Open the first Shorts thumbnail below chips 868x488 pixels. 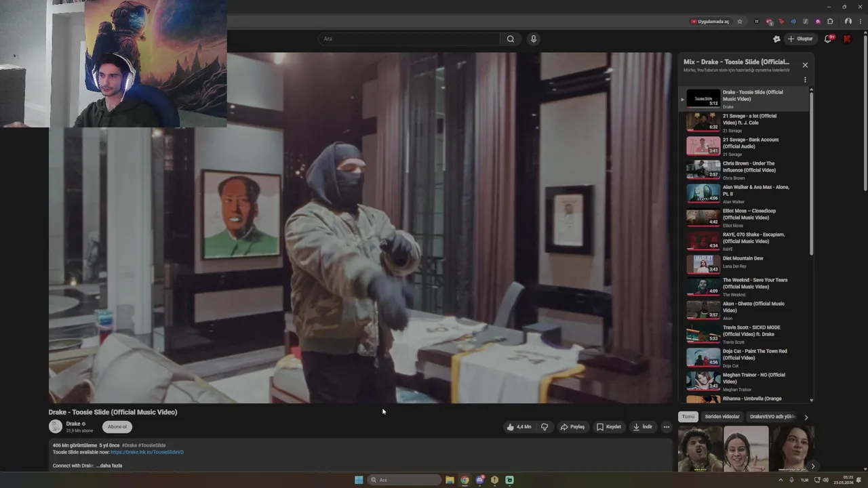700,449
